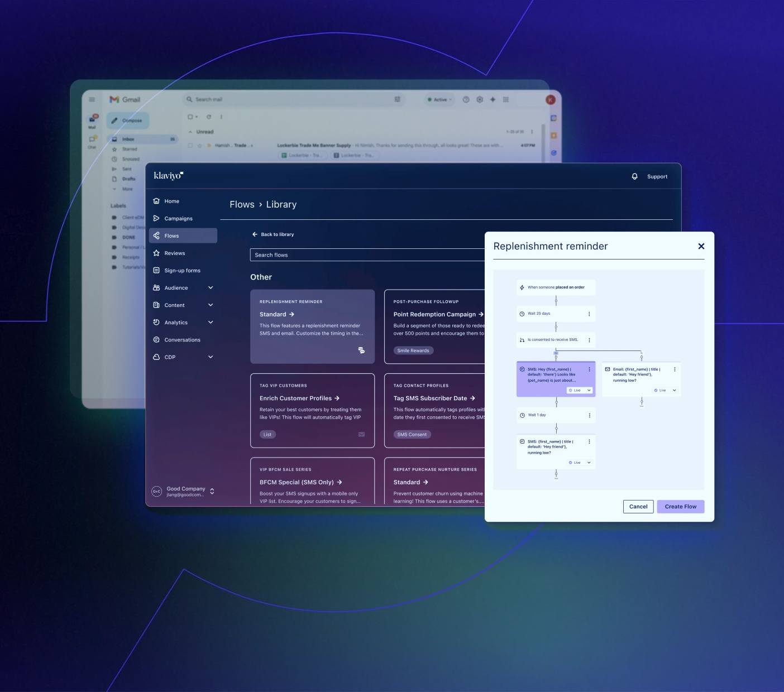Click the clock icon on Wait 25 days step
This screenshot has width=784, height=692.
[522, 313]
